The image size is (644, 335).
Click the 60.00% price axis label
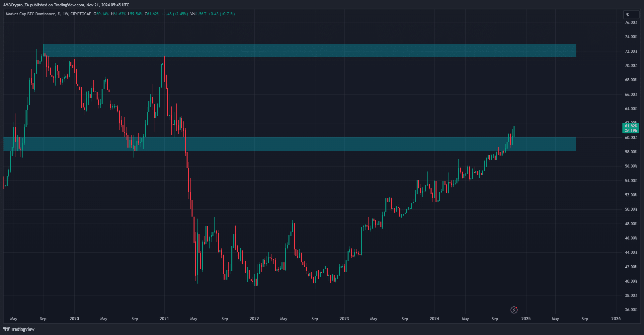point(631,138)
